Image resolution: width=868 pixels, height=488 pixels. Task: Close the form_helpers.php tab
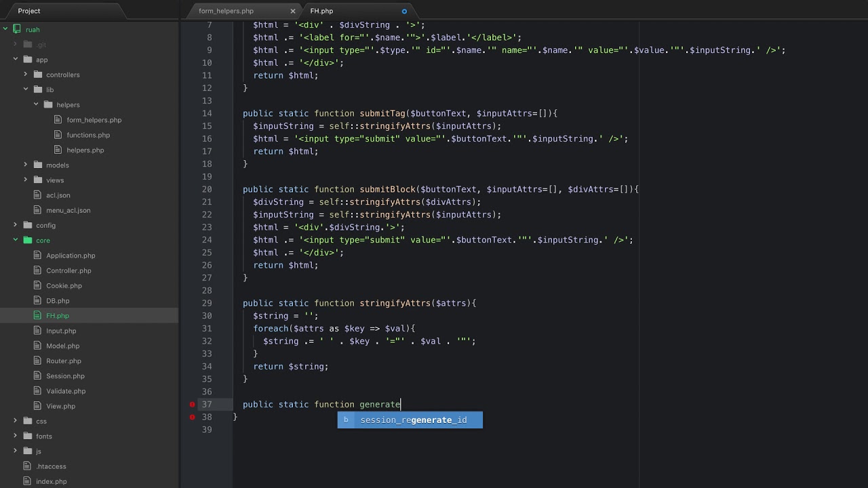point(293,11)
